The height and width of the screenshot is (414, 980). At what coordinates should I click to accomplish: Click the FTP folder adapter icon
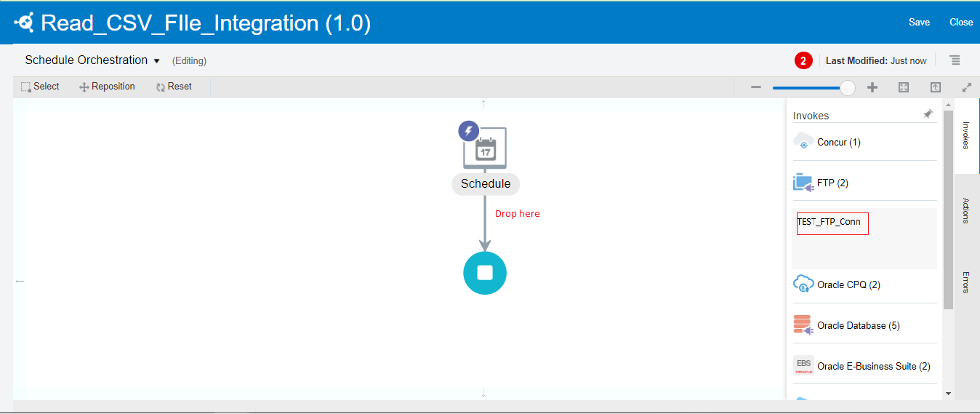coord(803,183)
